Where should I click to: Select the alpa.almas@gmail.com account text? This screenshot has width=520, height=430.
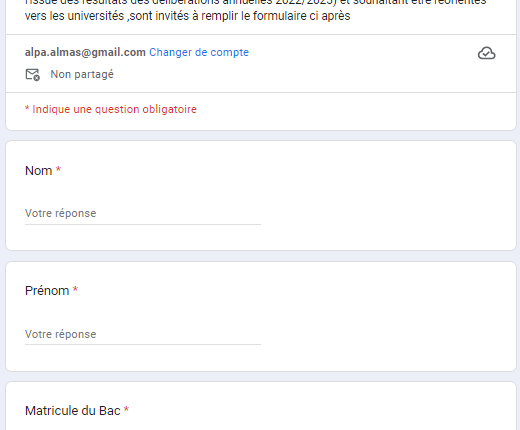click(x=85, y=52)
